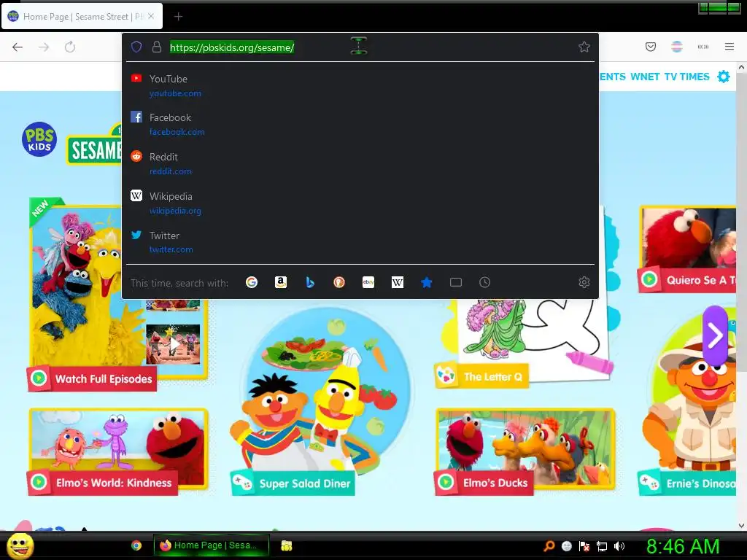The width and height of the screenshot is (747, 560).
Task: Open the folder icon in taskbar
Action: (286, 545)
